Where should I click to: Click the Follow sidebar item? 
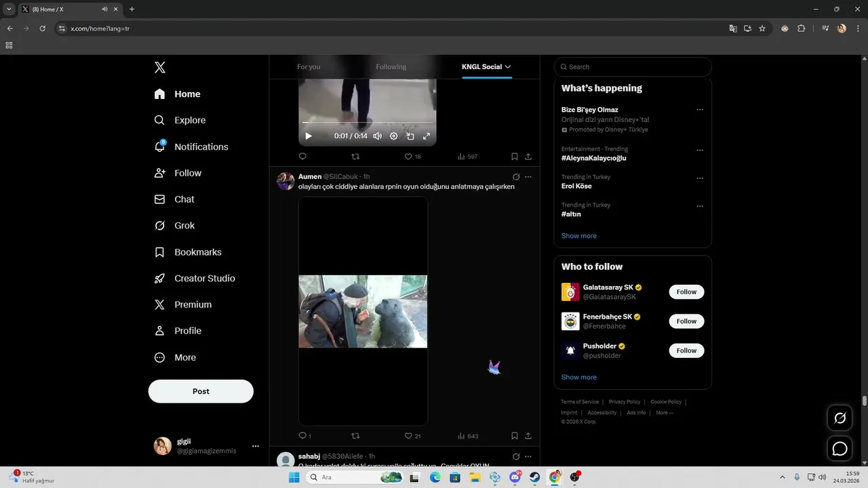tap(178, 173)
